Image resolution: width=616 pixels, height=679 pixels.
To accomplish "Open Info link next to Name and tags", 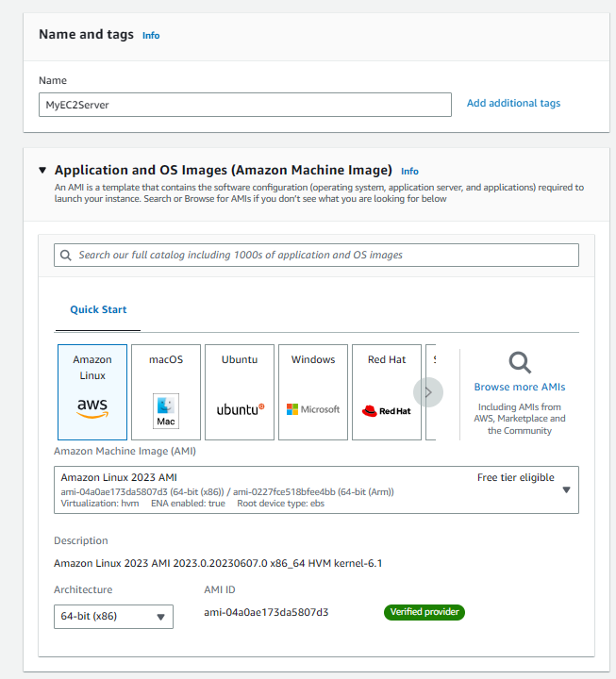I will pyautogui.click(x=151, y=36).
